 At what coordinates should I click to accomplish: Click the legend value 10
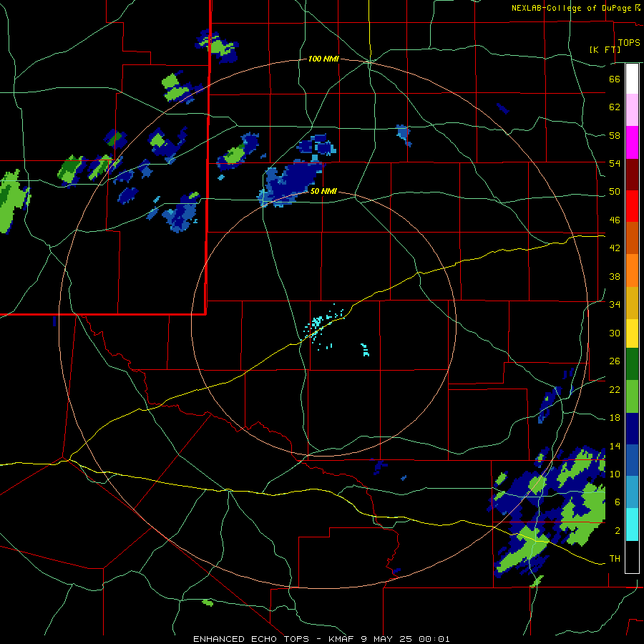coord(615,474)
